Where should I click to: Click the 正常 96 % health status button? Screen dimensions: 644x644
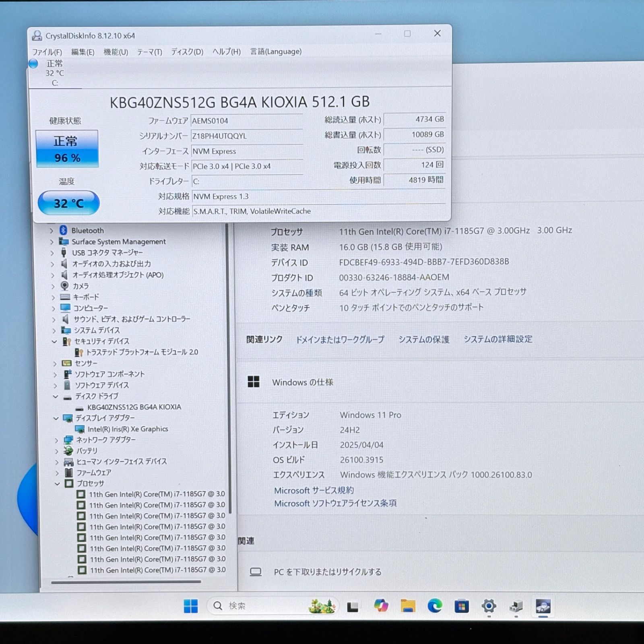[67, 149]
